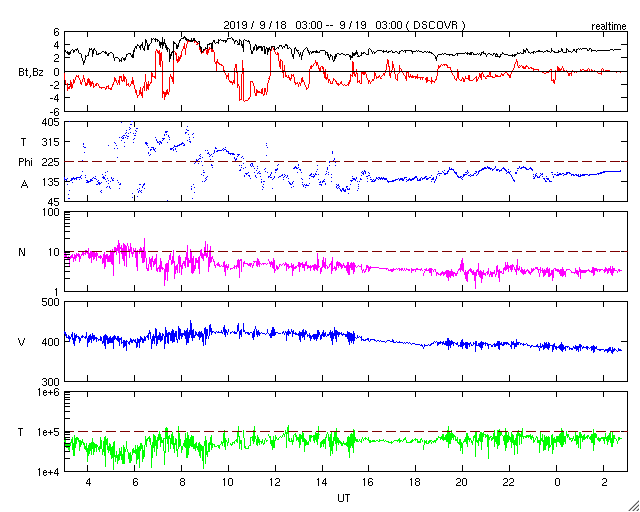Click the '225' tick label next to Phi

click(51, 163)
